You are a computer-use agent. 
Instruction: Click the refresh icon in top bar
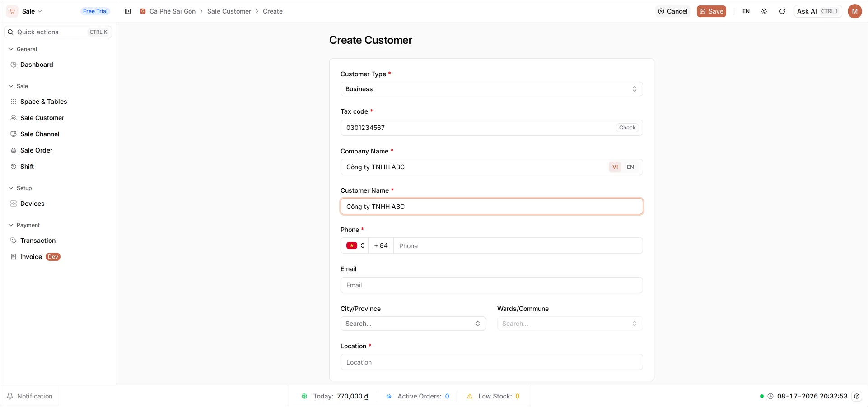point(782,11)
